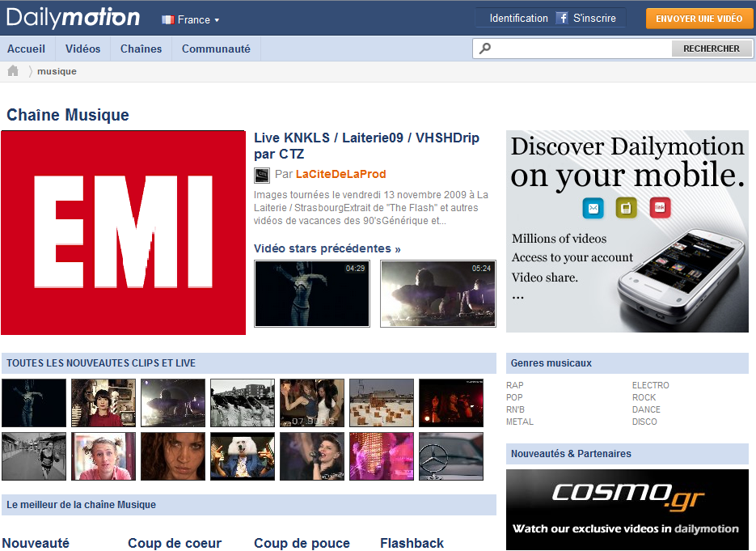This screenshot has width=756, height=551.
Task: Open the close-up dark-haired woman face thumbnail
Action: (x=173, y=456)
